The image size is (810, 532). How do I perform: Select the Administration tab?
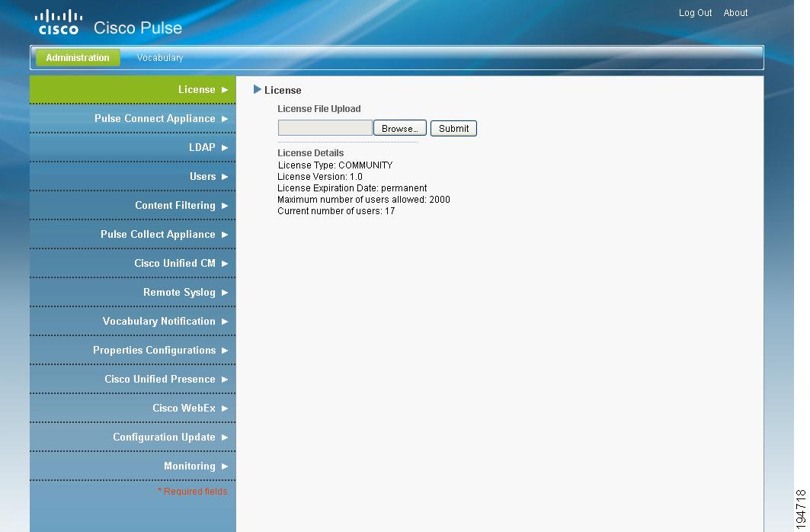coord(77,57)
